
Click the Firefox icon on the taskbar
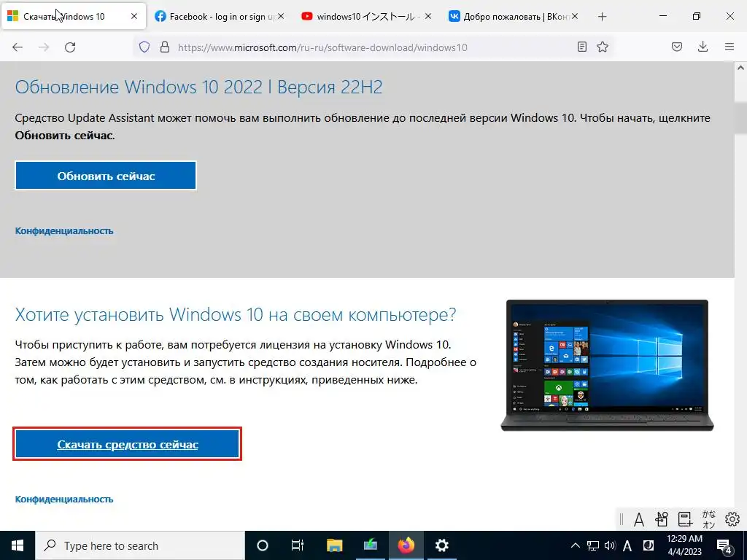click(406, 545)
